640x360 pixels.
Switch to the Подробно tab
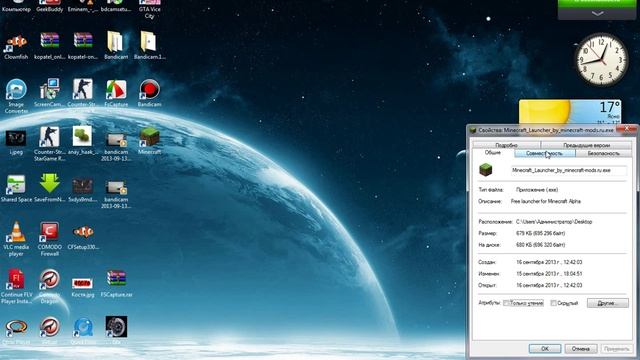click(507, 145)
